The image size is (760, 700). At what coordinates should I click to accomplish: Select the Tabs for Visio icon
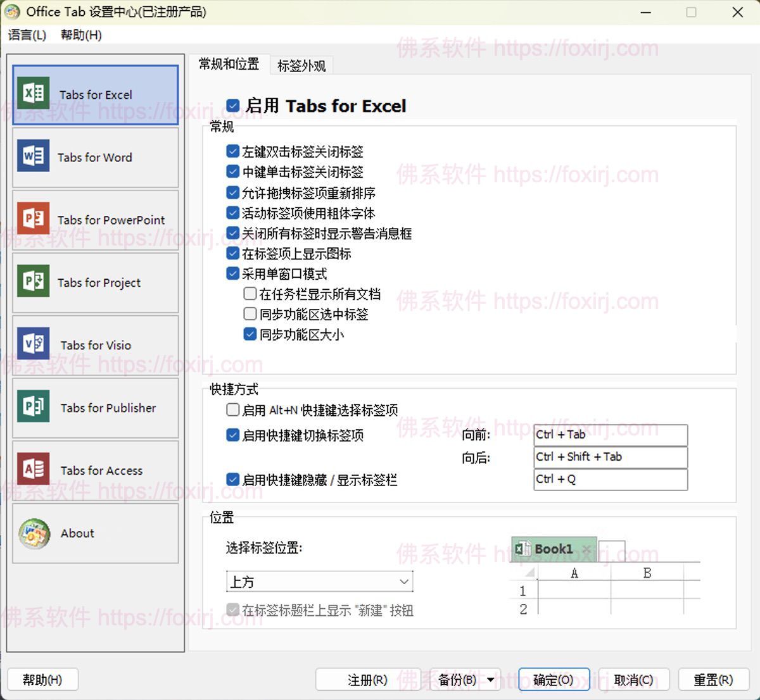tap(33, 345)
